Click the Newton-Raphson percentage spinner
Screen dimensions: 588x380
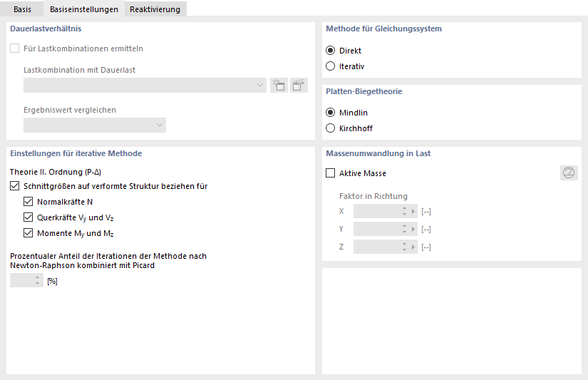coord(37,281)
